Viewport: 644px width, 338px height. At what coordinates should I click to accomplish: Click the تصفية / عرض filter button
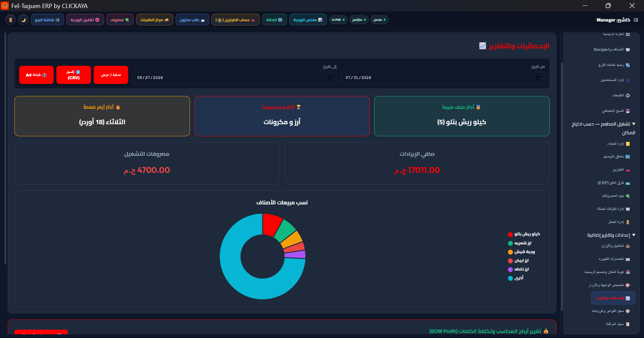[111, 75]
